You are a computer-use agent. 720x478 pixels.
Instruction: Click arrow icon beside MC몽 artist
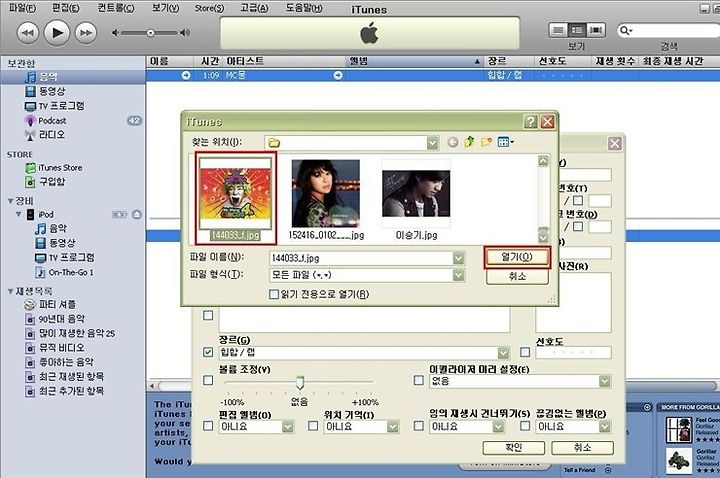click(338, 75)
